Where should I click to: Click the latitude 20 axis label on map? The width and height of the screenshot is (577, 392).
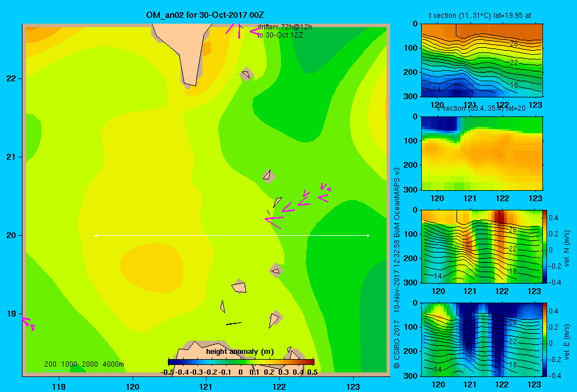(x=12, y=235)
